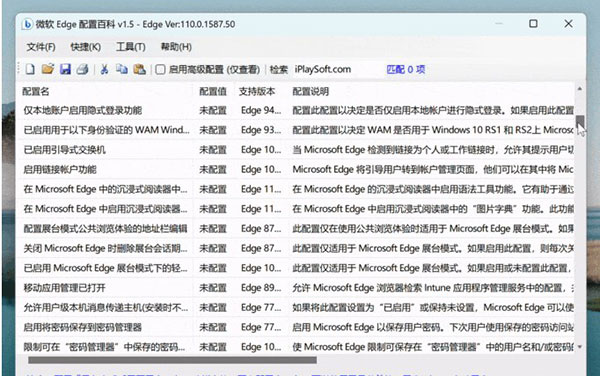Select row 限制可在"密码管理器"中保存的密码
Screen dimensions: 600x376
pyautogui.click(x=295, y=347)
